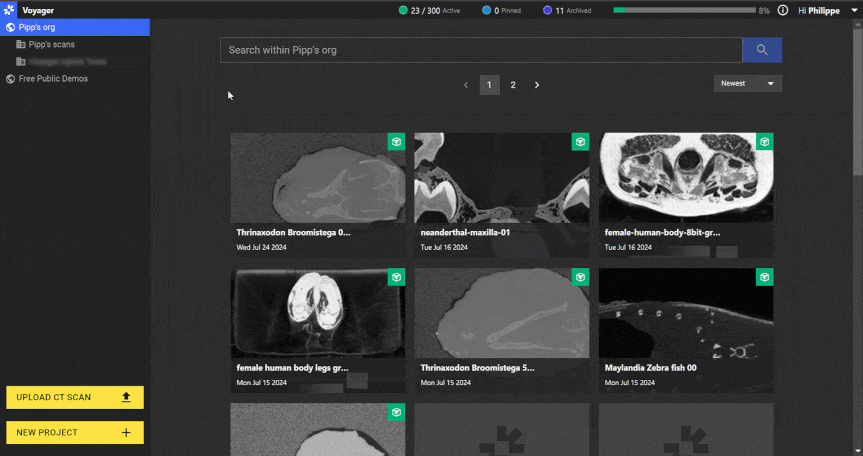Viewport: 863px width, 456px height.
Task: Go to previous page arrow
Action: click(466, 85)
